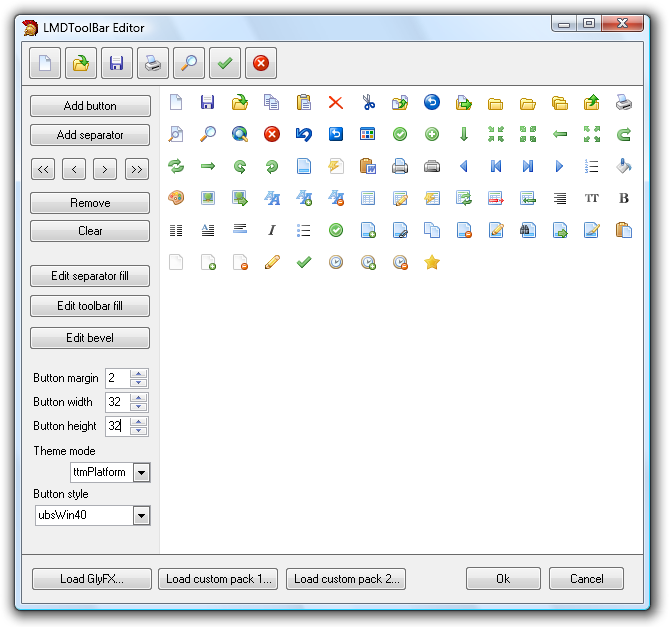Select the italic I icon

[x=272, y=230]
